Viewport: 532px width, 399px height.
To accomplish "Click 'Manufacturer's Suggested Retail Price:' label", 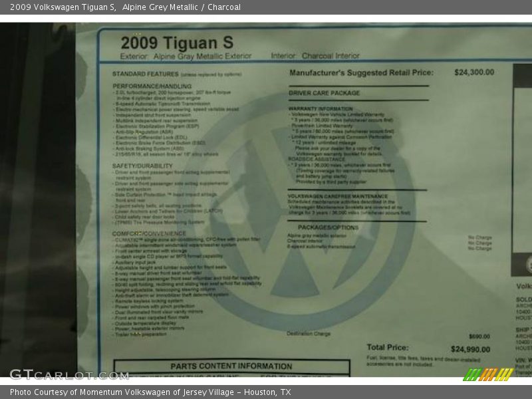I will (361, 72).
